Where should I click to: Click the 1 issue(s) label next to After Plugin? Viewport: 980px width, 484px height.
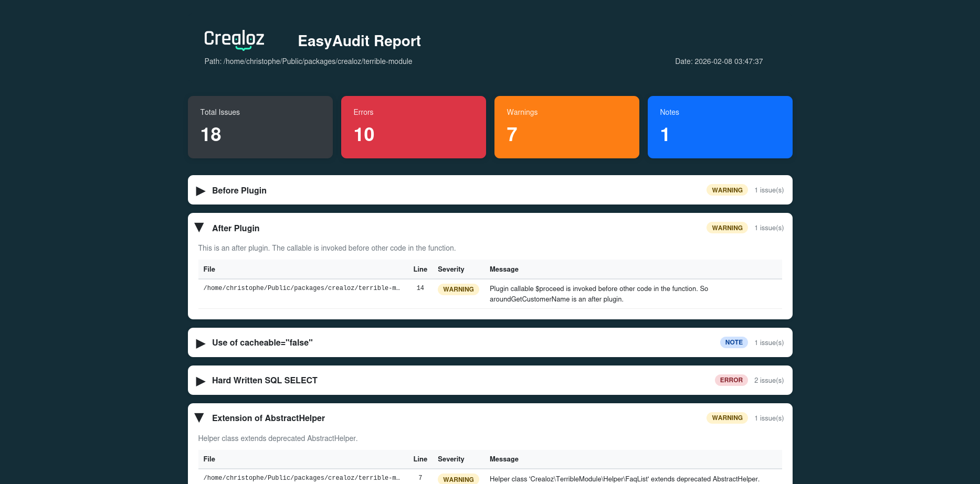tap(768, 228)
